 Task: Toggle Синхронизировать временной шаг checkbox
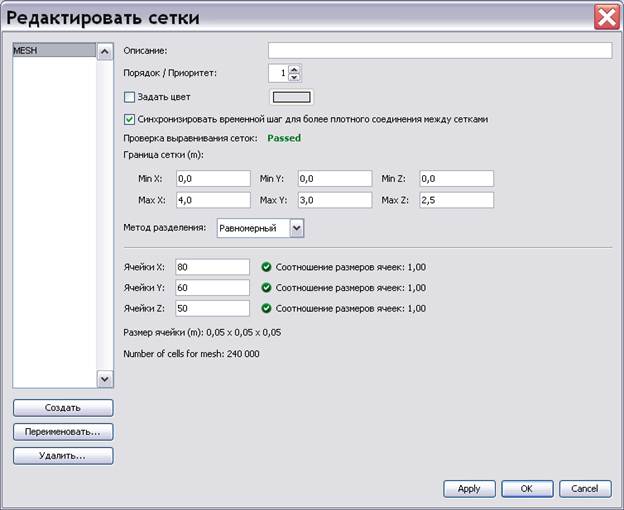tap(129, 119)
